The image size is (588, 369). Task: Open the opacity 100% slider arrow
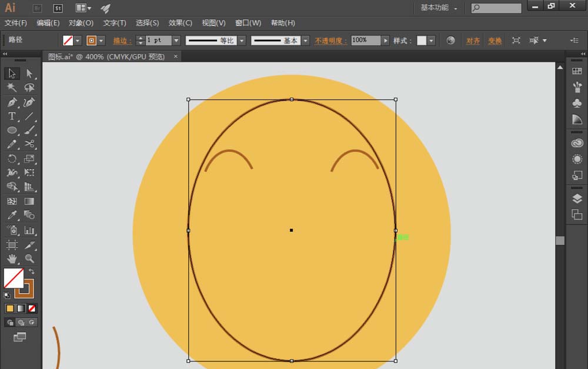386,41
